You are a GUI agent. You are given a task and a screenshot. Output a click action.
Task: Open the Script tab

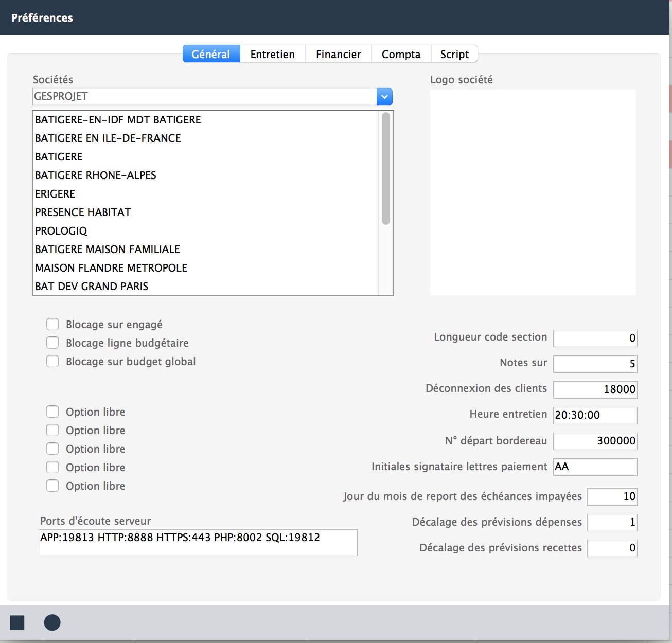454,54
